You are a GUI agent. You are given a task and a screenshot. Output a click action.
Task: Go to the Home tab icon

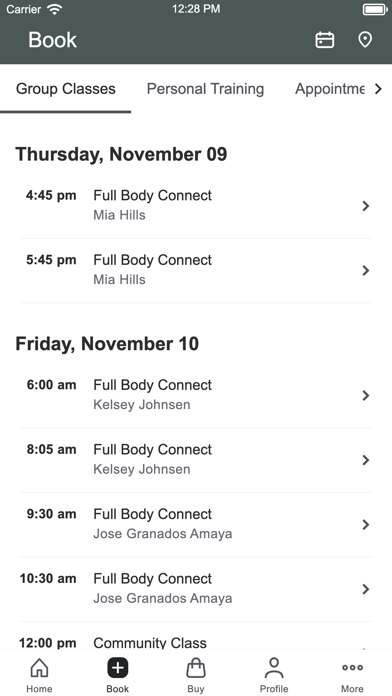(x=39, y=668)
